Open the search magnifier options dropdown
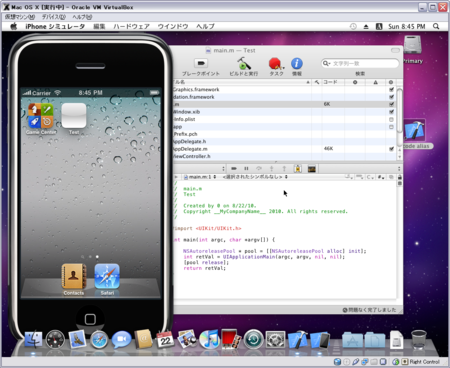The width and height of the screenshot is (450, 368). tap(326, 63)
